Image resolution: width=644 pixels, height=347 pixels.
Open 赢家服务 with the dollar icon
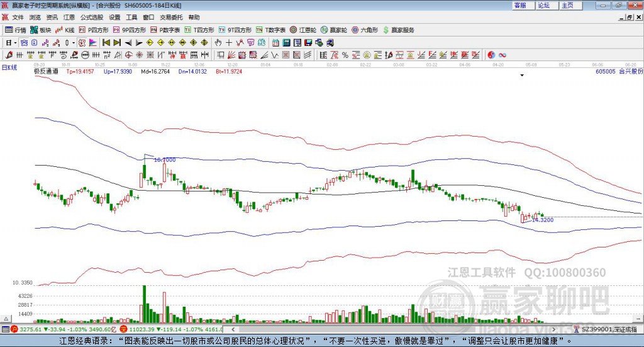pyautogui.click(x=398, y=30)
